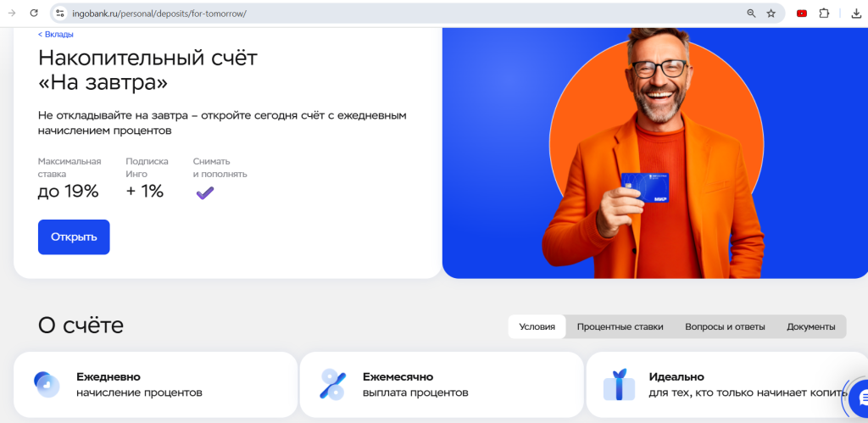This screenshot has width=868, height=423.
Task: Open site info icon in address bar
Action: [x=60, y=14]
